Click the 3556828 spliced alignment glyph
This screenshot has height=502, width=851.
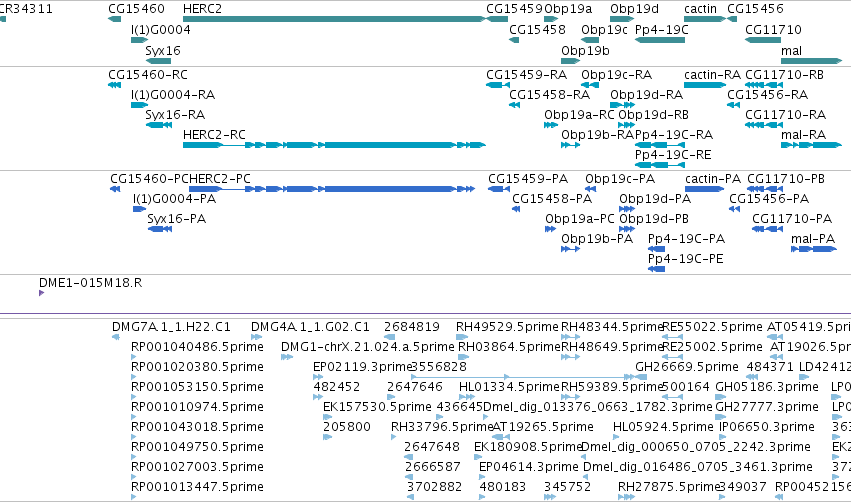pos(523,377)
